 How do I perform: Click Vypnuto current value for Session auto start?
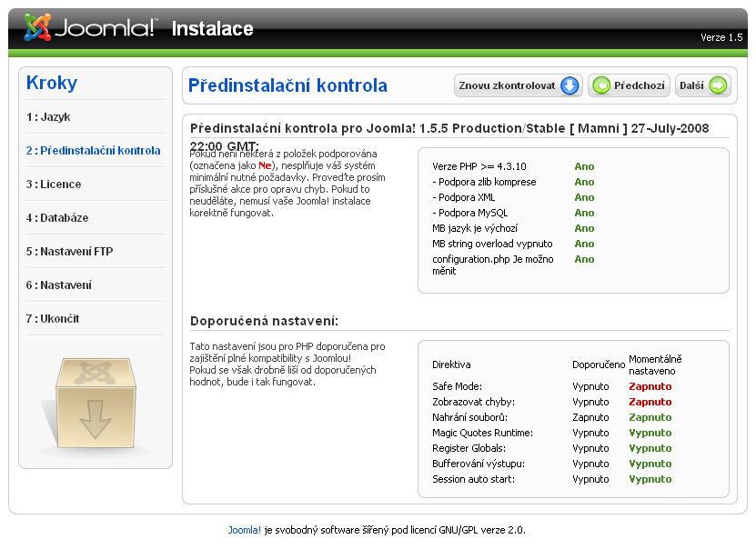650,479
